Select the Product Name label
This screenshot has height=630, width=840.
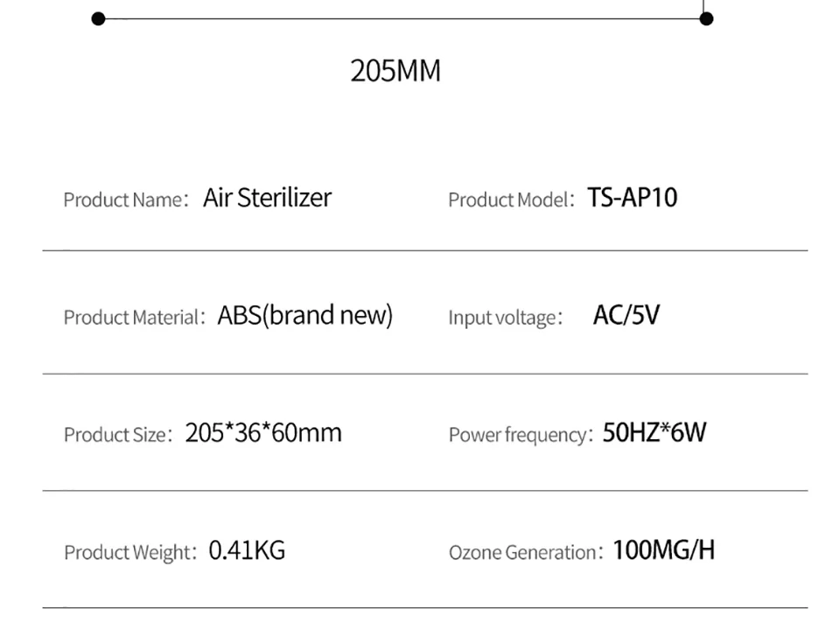pos(125,199)
